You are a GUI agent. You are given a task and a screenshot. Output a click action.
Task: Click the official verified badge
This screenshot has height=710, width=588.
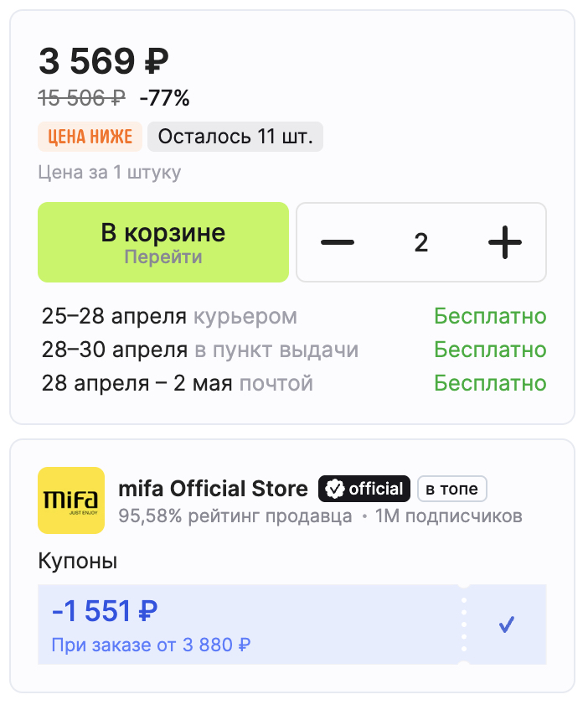tap(364, 488)
